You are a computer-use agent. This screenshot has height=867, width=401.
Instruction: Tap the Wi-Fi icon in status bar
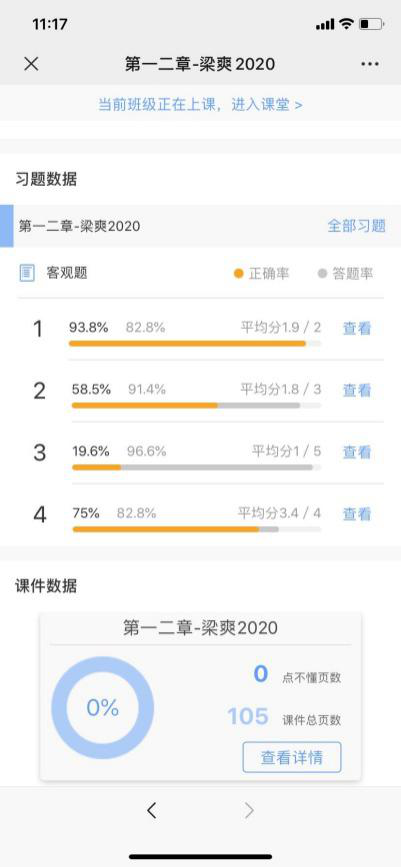(346, 24)
